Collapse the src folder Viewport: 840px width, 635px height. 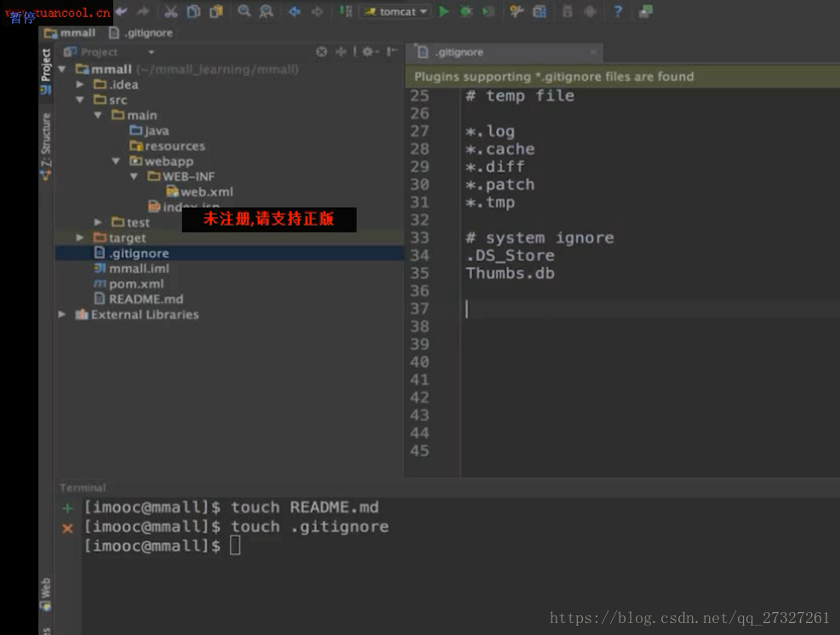80,100
